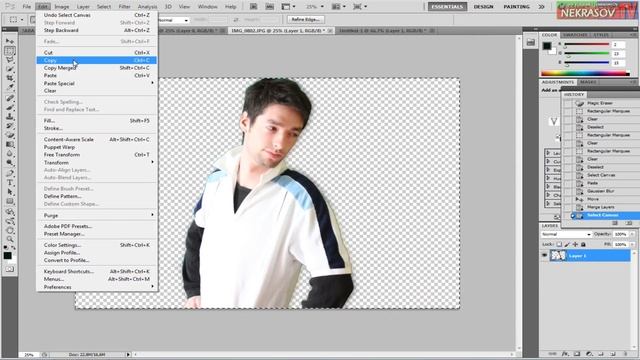Click the Lock image pixels brush icon
The width and height of the screenshot is (640, 360).
(567, 244)
